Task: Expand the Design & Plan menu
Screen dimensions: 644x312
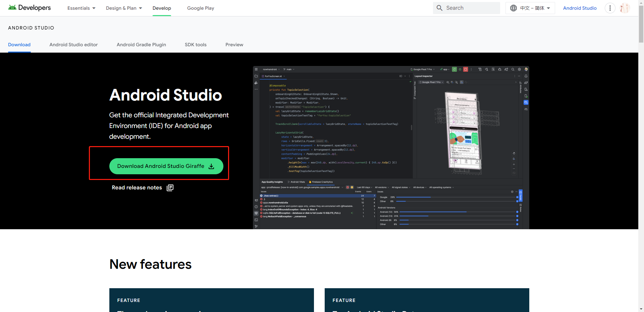Action: (124, 8)
